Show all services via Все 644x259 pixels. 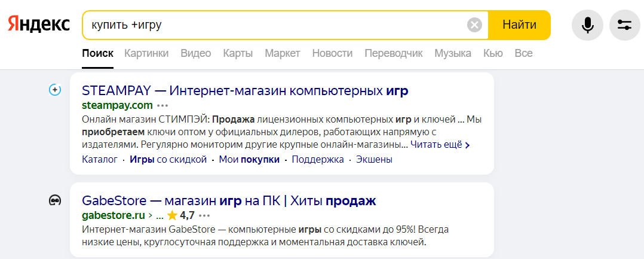[524, 53]
